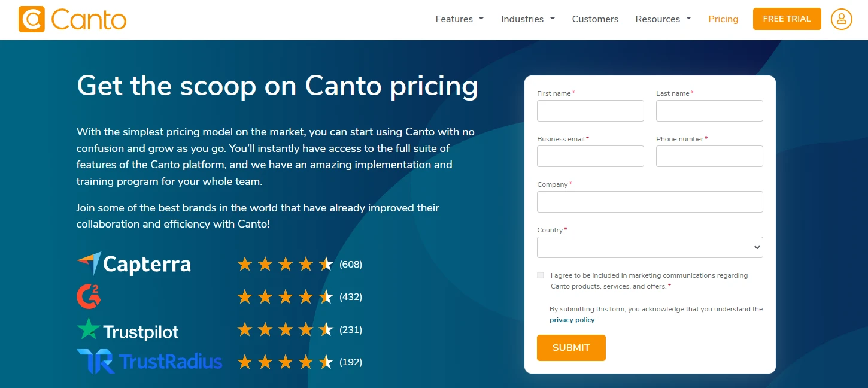Start a FREE TRIAL
Image resolution: width=868 pixels, height=388 pixels.
[x=787, y=19]
